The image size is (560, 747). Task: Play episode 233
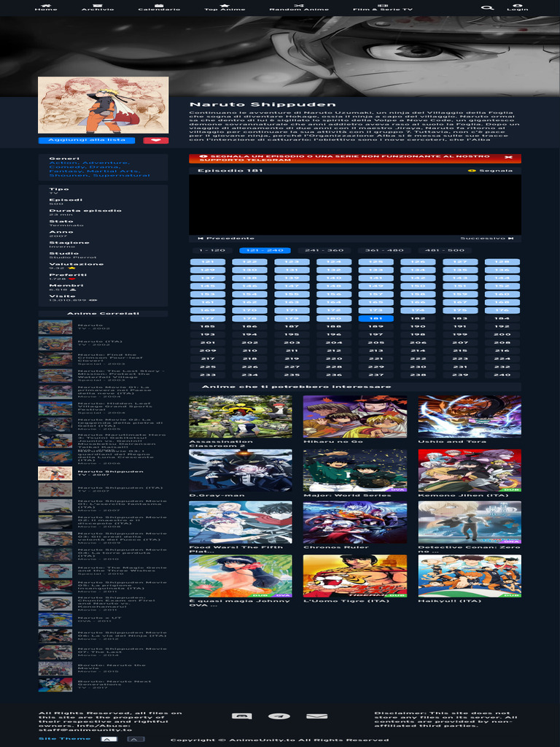(x=208, y=376)
